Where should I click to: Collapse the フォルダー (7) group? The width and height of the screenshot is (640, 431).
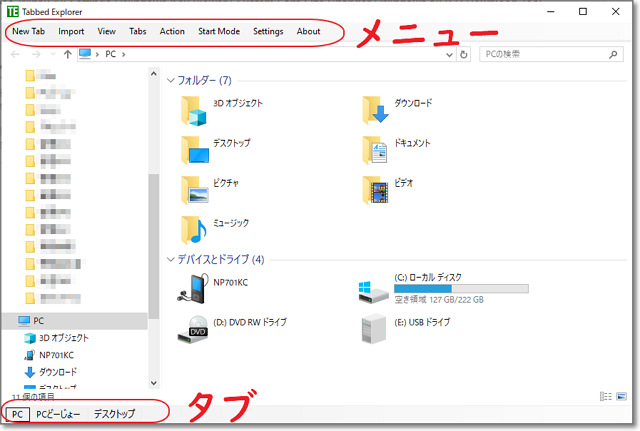pos(172,80)
